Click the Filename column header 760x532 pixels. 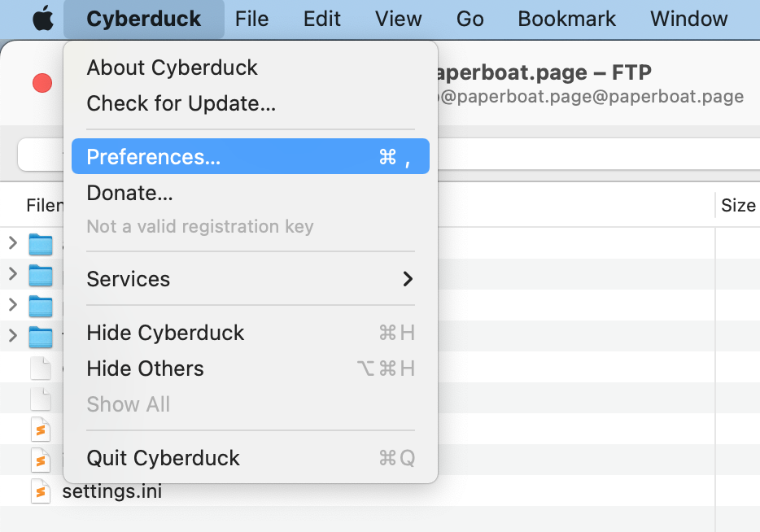[45, 206]
